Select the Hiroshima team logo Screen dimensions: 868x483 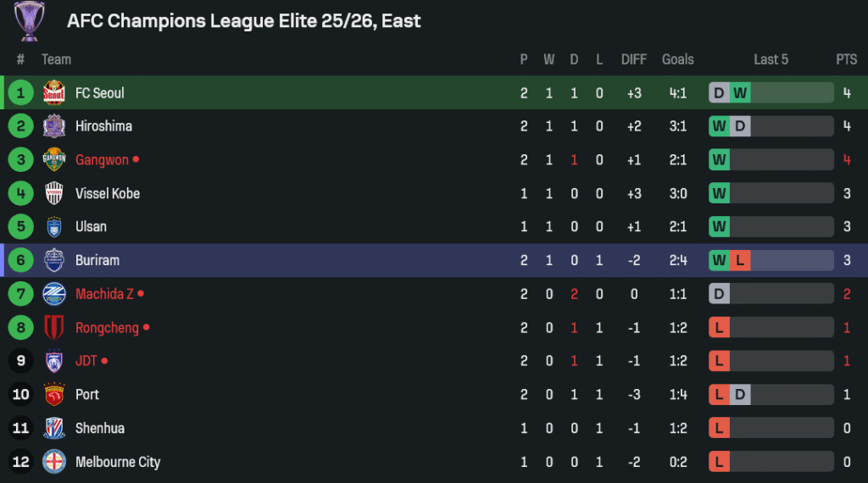(53, 126)
